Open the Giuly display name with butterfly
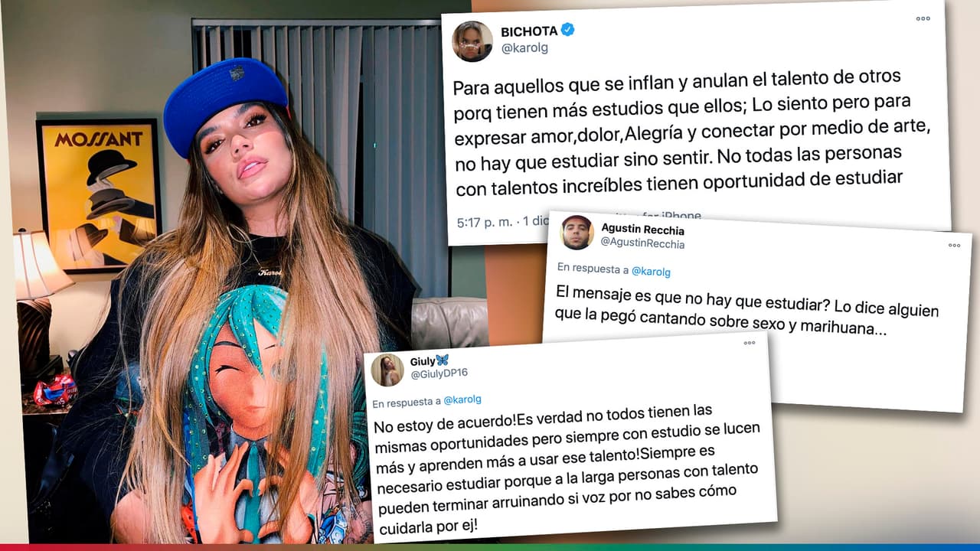 [x=429, y=360]
